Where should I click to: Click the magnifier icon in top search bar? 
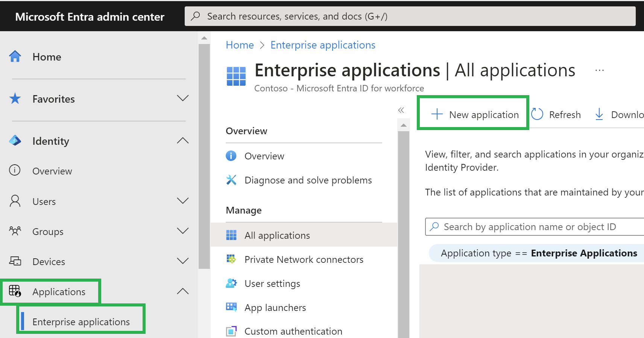pyautogui.click(x=196, y=16)
